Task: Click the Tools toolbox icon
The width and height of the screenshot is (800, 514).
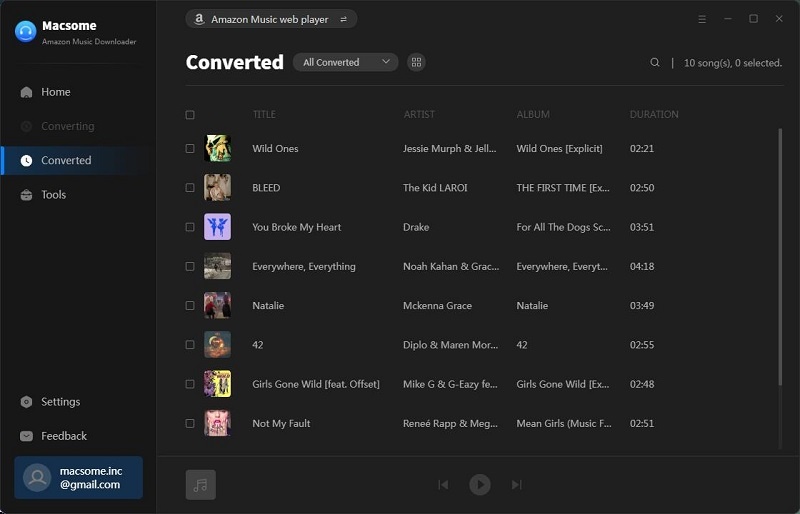Action: pyautogui.click(x=26, y=194)
